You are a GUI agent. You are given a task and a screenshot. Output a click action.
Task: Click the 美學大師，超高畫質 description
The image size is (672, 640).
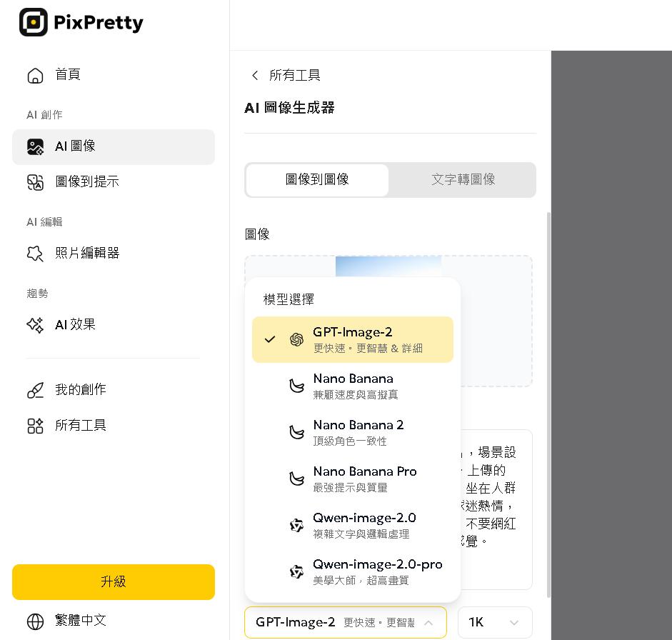tap(361, 581)
